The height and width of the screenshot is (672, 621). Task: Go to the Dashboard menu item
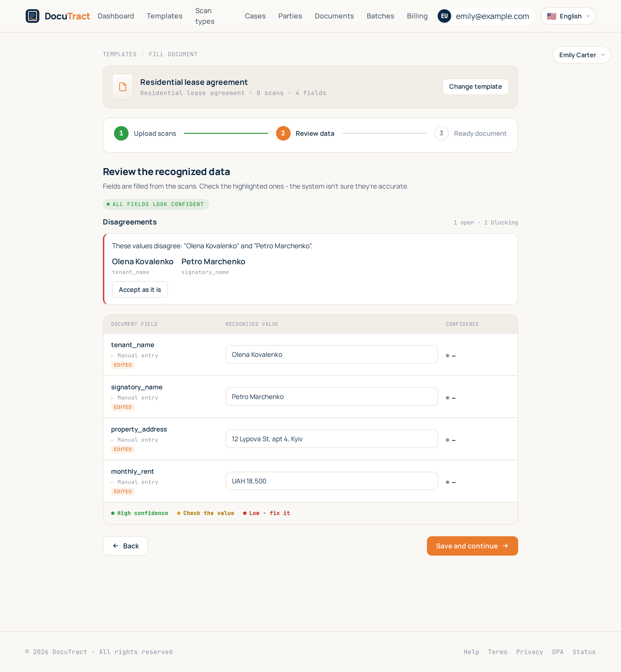tap(116, 16)
